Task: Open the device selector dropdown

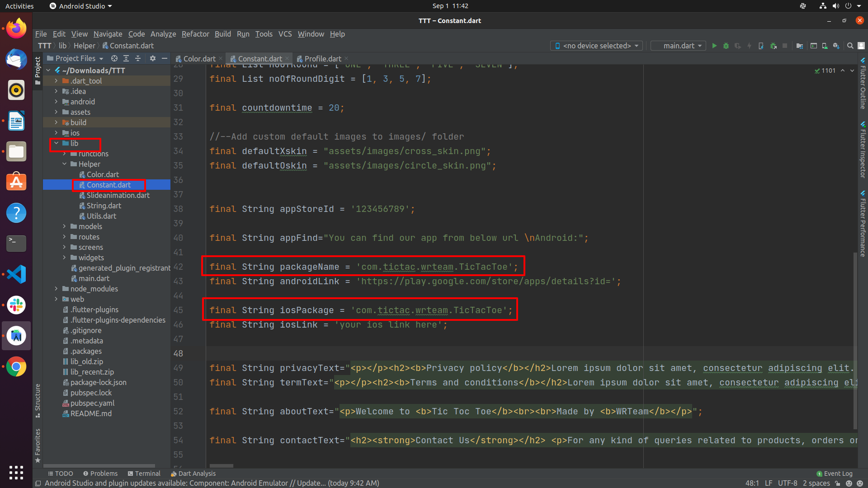Action: point(596,46)
